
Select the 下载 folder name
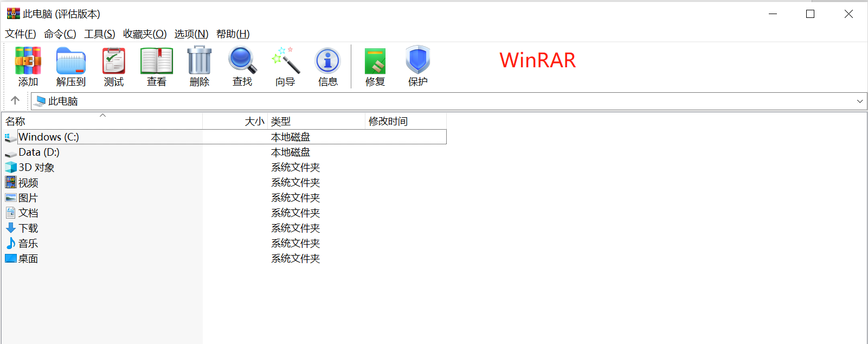click(28, 228)
